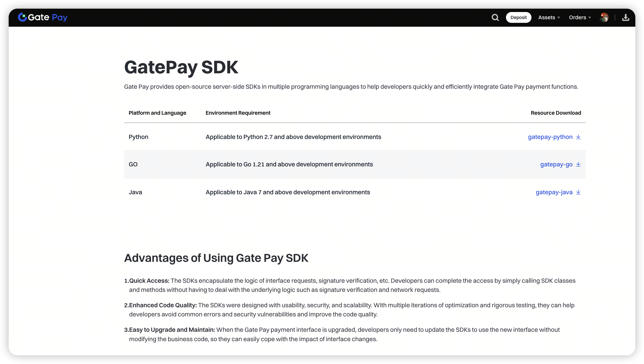Open the gatepay-go download link
This screenshot has width=644, height=364.
pyautogui.click(x=556, y=164)
